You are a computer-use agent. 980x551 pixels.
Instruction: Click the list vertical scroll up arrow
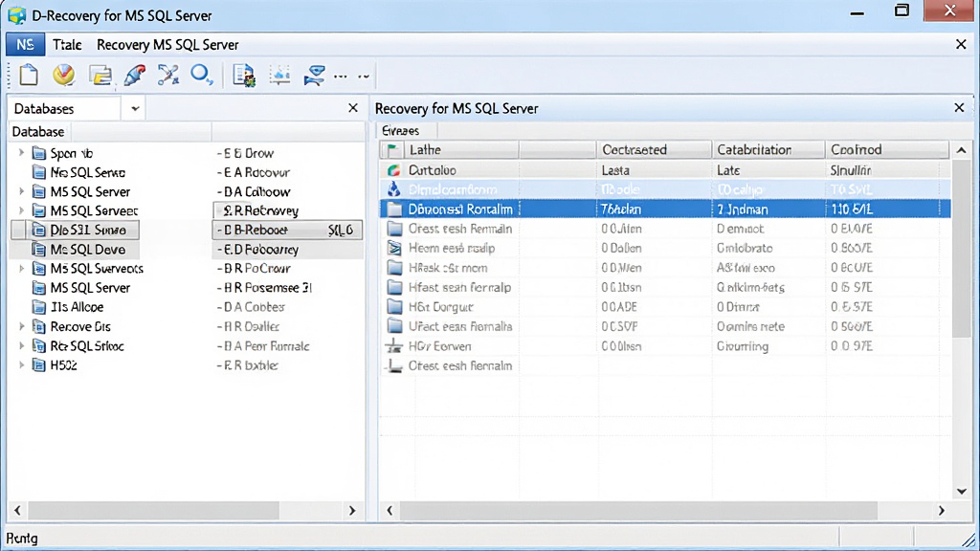(x=961, y=150)
